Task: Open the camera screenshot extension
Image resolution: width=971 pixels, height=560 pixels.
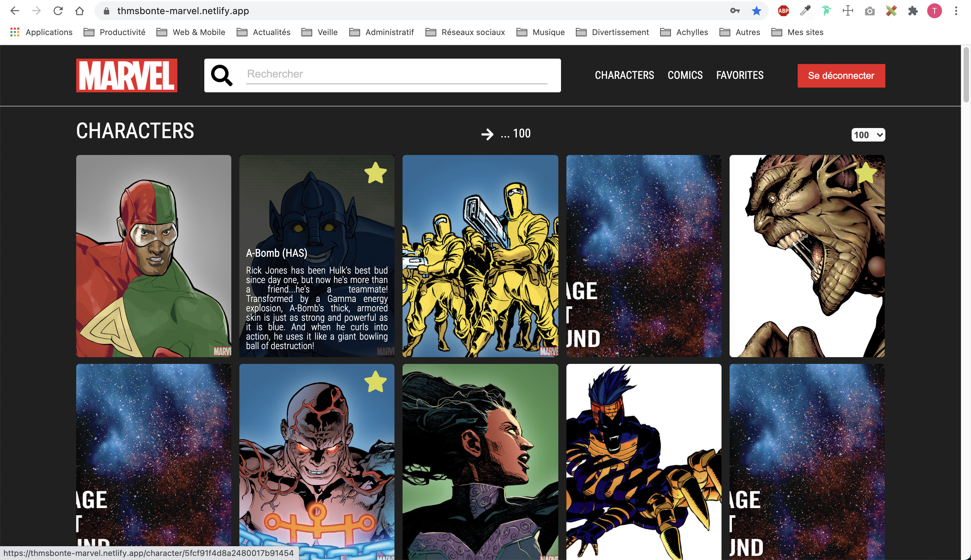Action: (870, 11)
